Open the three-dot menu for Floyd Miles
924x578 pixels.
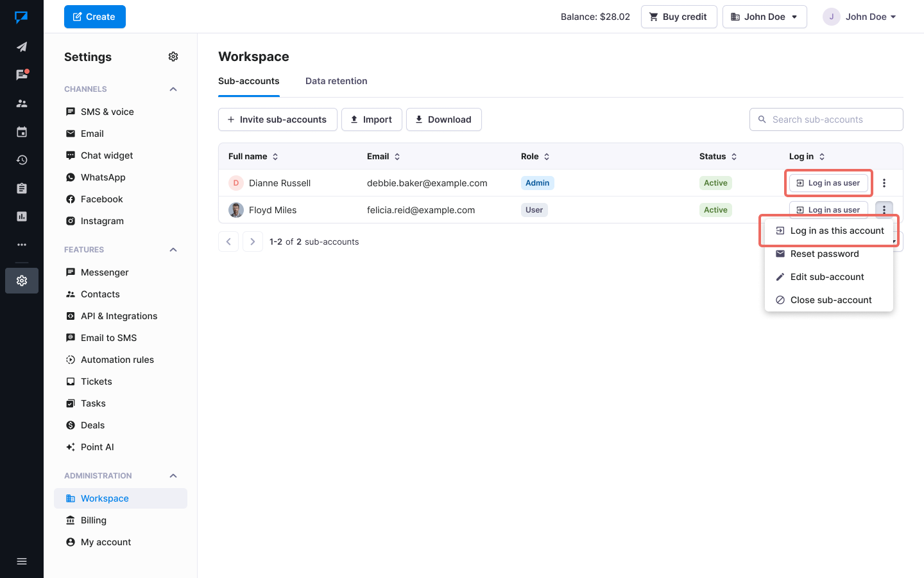tap(884, 209)
